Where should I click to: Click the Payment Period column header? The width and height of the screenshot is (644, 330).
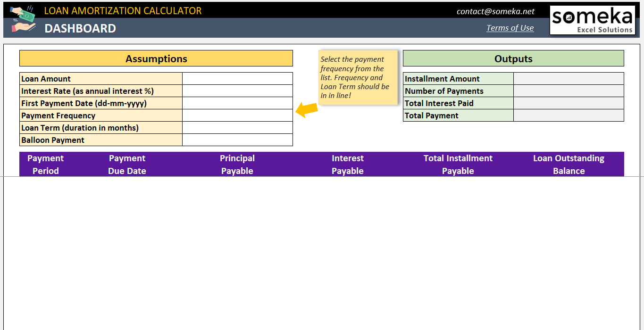pyautogui.click(x=46, y=165)
